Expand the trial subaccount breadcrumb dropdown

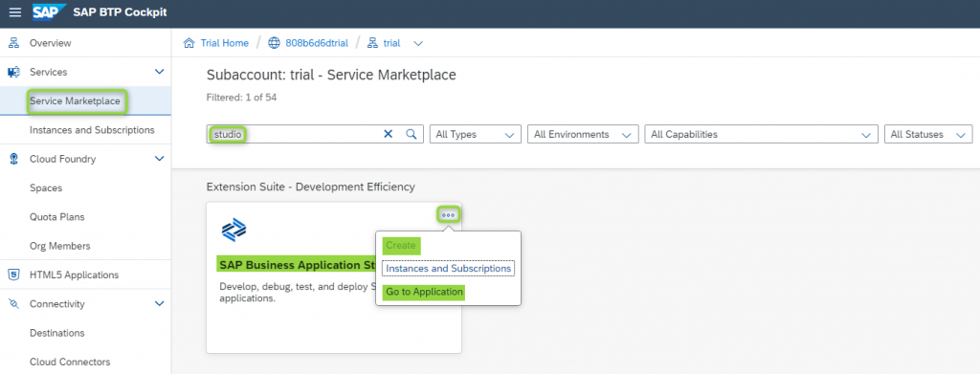click(x=419, y=43)
